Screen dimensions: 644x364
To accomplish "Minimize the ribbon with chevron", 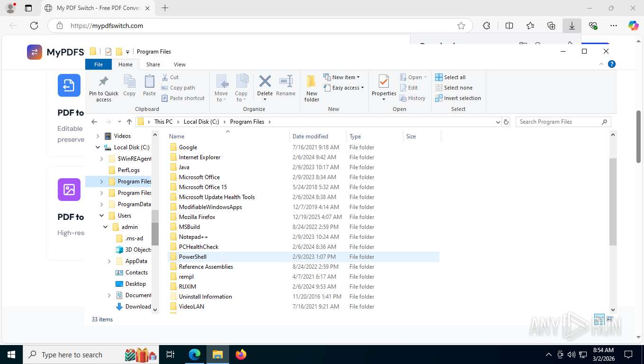I will tap(601, 64).
